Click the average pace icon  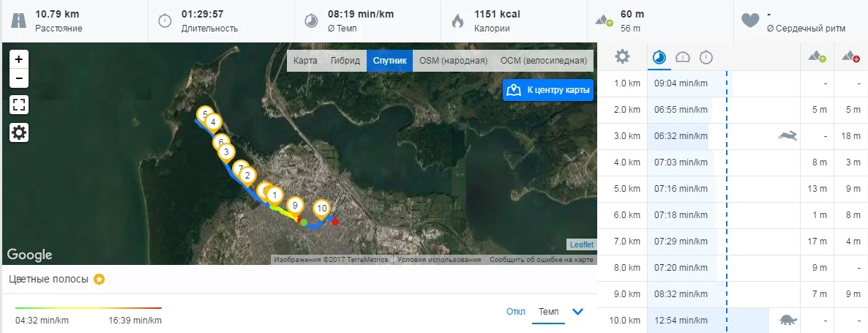[x=311, y=20]
